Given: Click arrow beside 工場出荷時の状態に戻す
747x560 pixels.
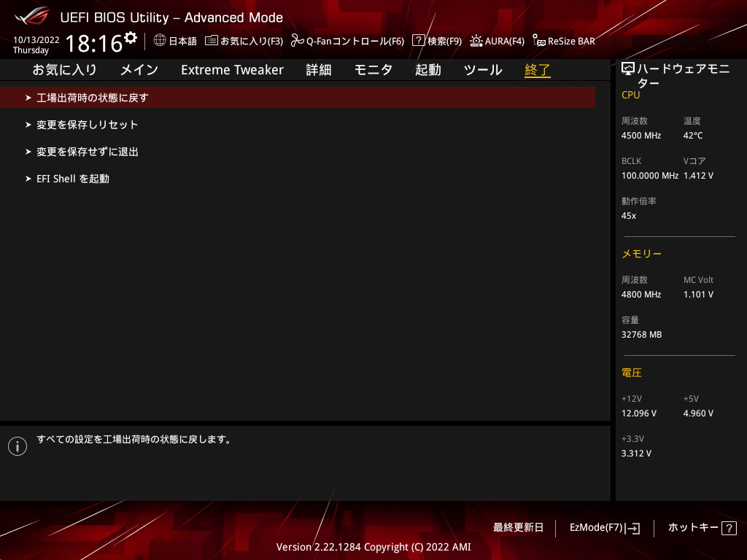Looking at the screenshot, I should coord(28,98).
